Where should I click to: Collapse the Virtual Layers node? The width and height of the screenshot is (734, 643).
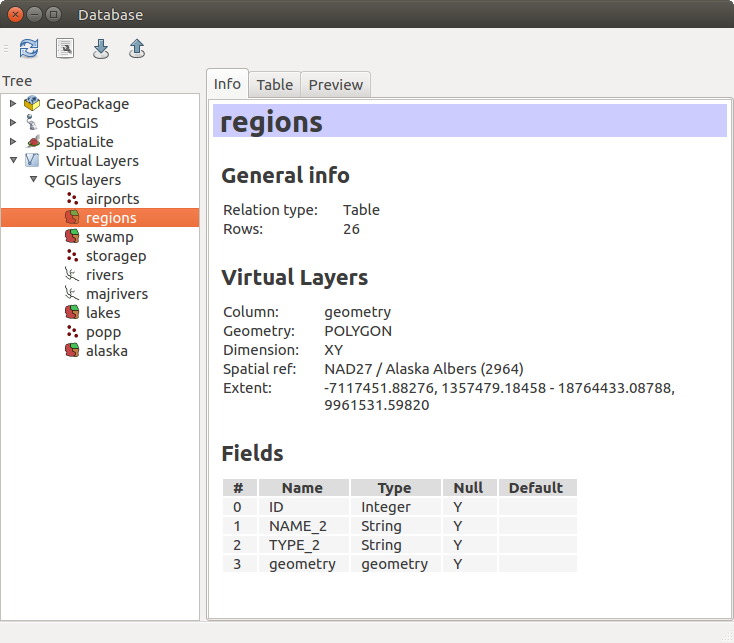coord(13,161)
